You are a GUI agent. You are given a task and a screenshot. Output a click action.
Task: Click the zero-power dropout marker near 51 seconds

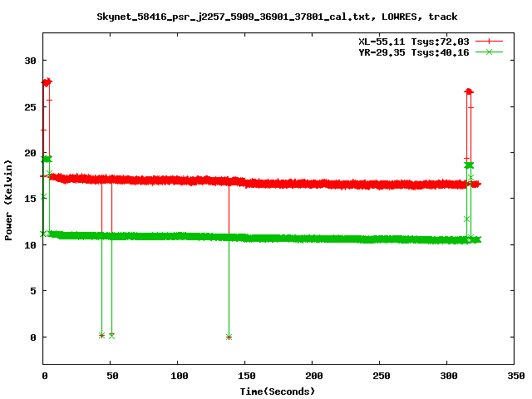point(111,336)
